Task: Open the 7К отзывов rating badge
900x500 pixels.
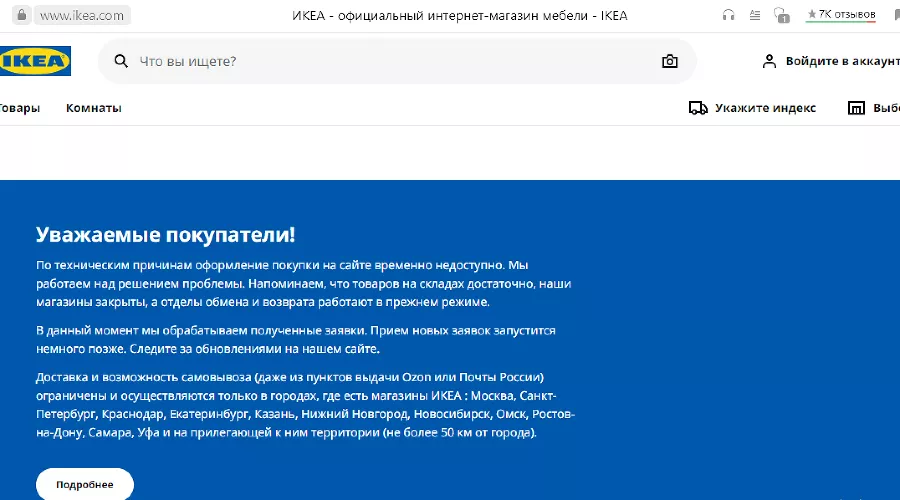Action: (x=841, y=14)
